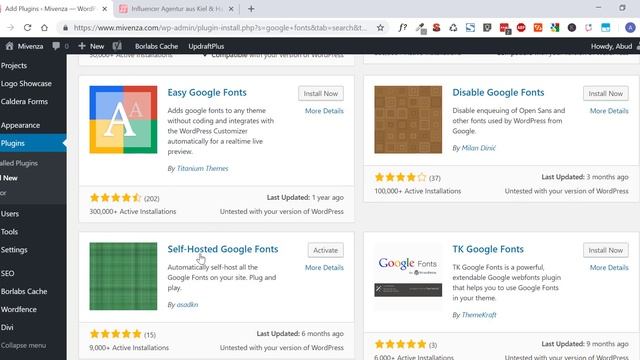
Task: View More Details for Disable Google Fonts
Action: [609, 111]
